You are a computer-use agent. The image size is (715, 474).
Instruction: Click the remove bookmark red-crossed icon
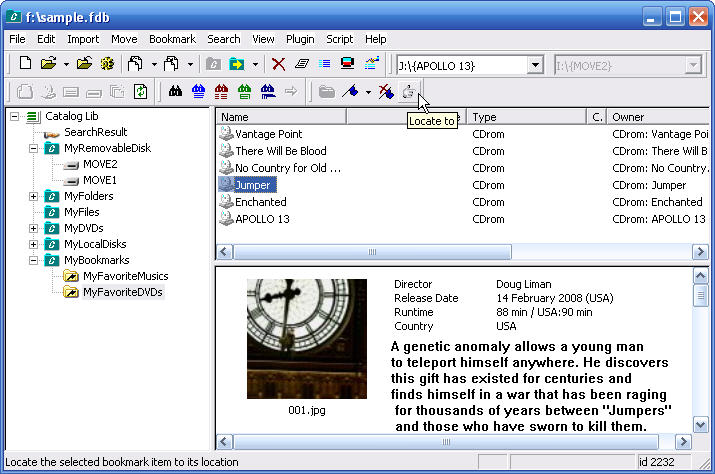386,92
